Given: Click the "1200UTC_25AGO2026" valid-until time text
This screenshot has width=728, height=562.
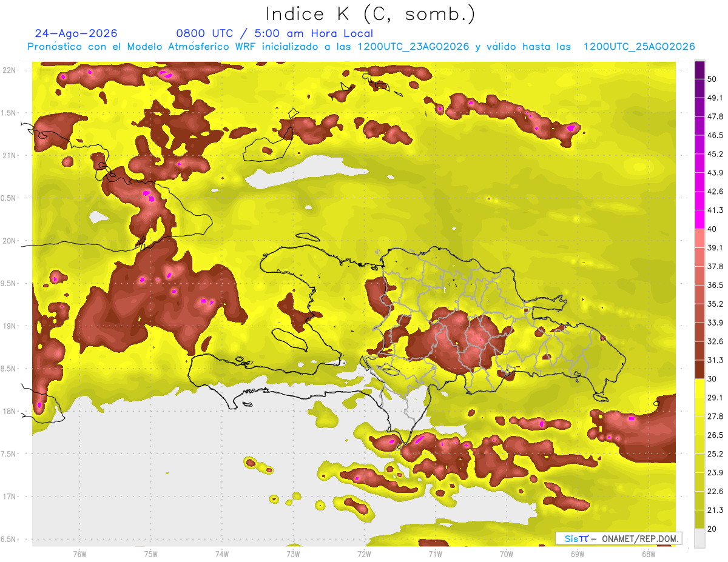Looking at the screenshot, I should click(x=639, y=47).
